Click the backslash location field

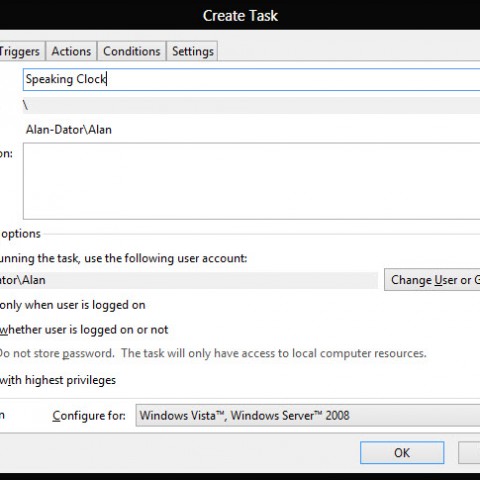pyautogui.click(x=252, y=105)
